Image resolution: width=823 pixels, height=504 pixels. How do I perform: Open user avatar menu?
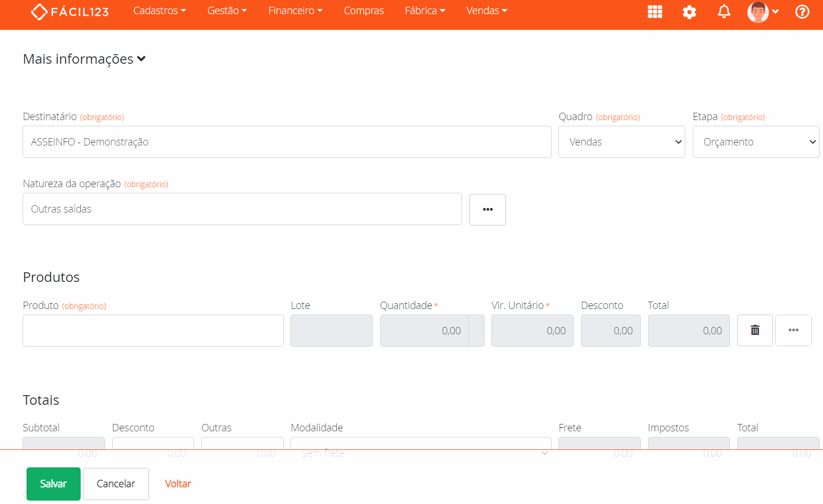point(763,12)
